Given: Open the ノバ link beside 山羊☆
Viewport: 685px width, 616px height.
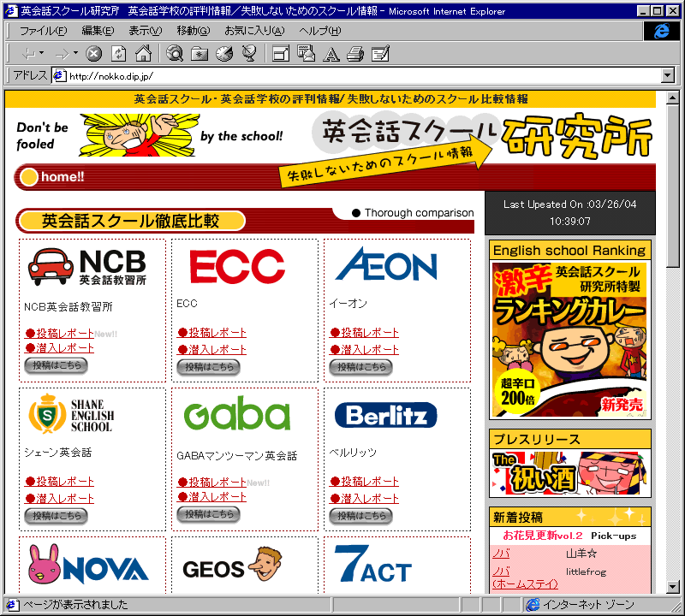Looking at the screenshot, I should click(x=501, y=554).
